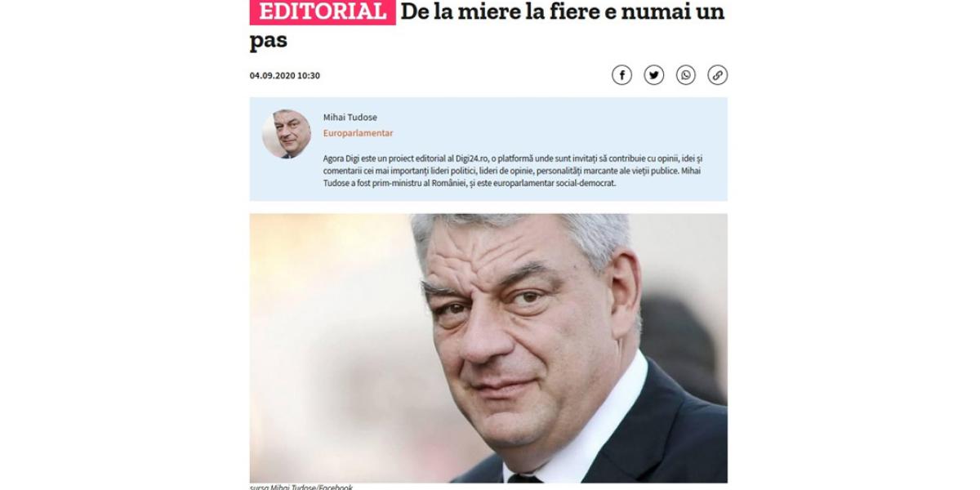Click the image source caption below the photo
Screen dimensions: 980x490
pyautogui.click(x=301, y=487)
